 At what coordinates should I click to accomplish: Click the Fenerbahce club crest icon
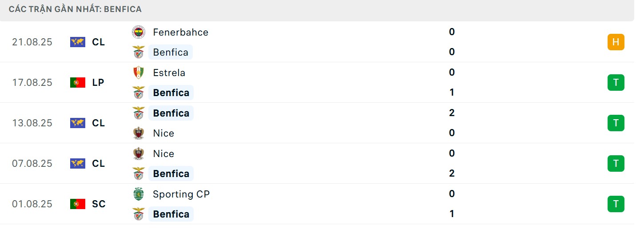(139, 32)
